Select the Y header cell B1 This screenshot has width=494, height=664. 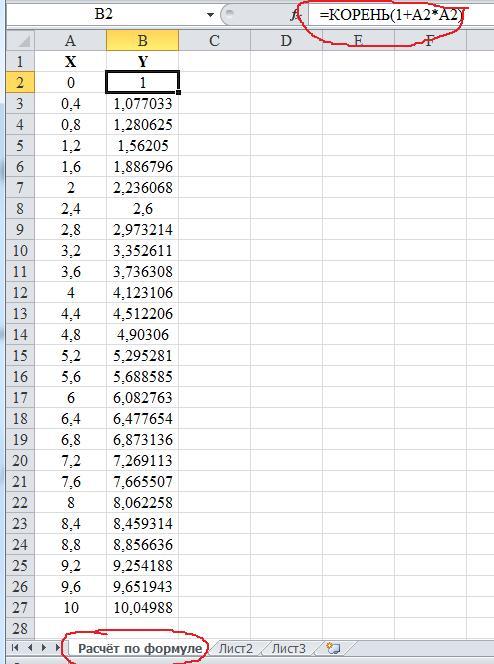(x=143, y=61)
